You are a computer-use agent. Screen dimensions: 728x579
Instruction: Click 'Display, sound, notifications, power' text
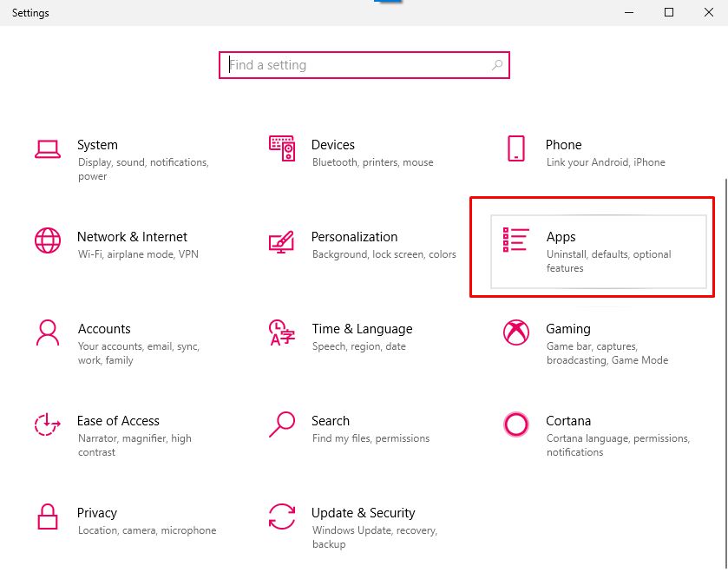(x=143, y=169)
